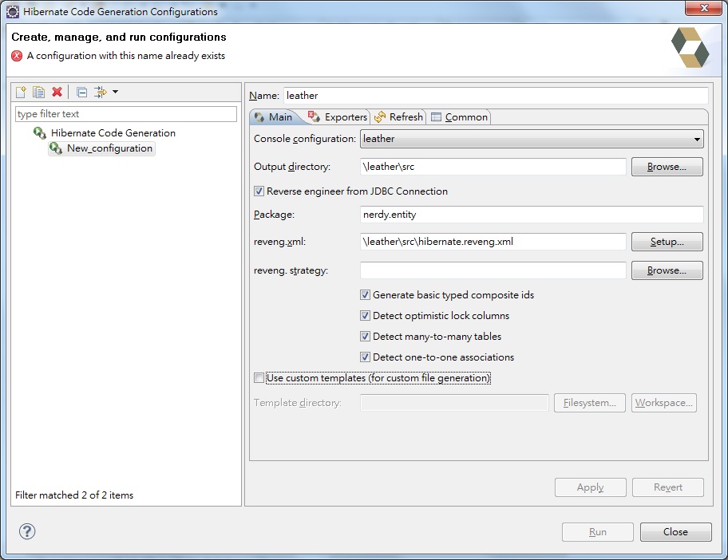Create a new launch configuration
This screenshot has height=560, width=728.
21,92
